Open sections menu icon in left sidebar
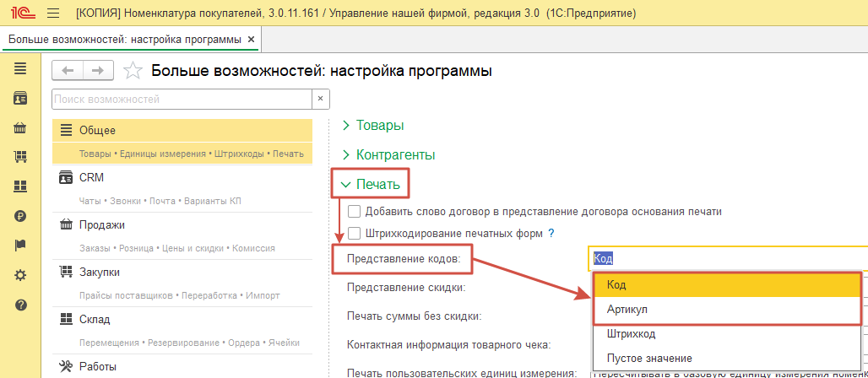Viewport: 868px width, 378px height. [x=20, y=69]
